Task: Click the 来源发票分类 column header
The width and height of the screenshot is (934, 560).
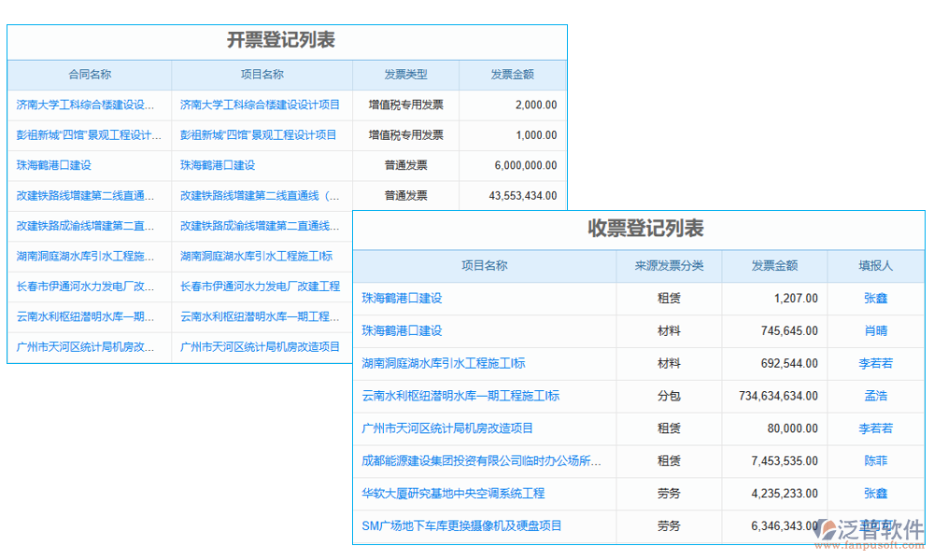Action: pyautogui.click(x=667, y=265)
